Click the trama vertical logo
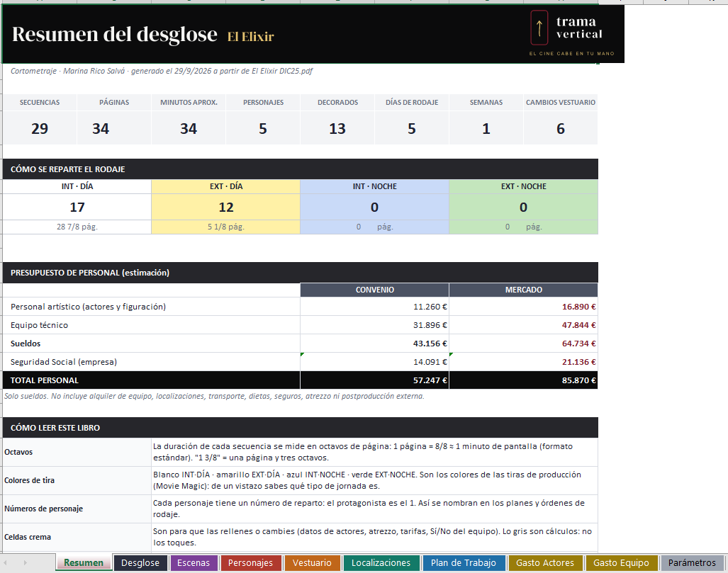Image resolution: width=728 pixels, height=573 pixels. (571, 33)
